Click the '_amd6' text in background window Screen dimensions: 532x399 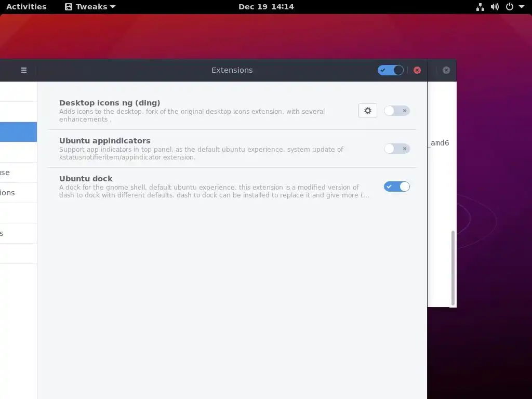pos(438,143)
